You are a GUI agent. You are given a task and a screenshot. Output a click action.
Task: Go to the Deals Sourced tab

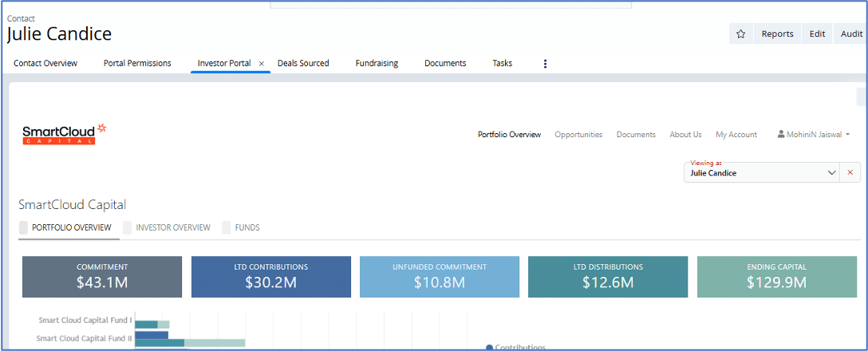click(x=303, y=63)
